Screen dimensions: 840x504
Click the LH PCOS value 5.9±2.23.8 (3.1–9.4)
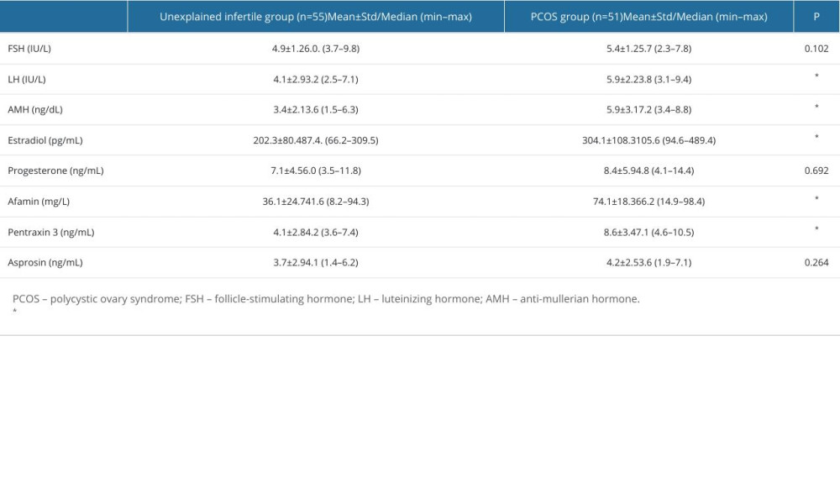648,79
